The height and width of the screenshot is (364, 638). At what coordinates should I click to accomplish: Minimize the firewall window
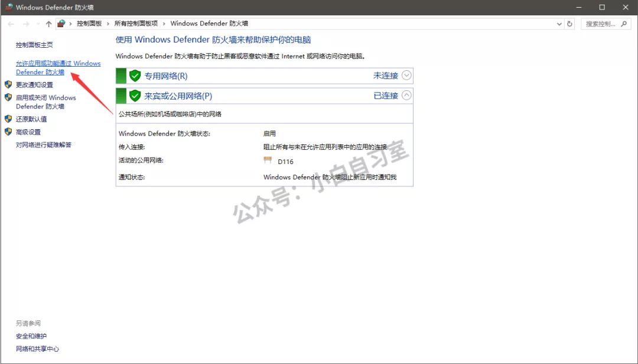coord(578,7)
